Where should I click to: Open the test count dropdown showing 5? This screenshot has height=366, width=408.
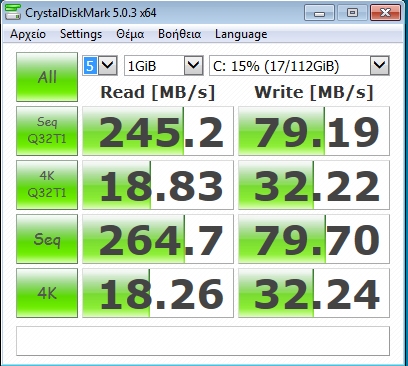point(100,65)
